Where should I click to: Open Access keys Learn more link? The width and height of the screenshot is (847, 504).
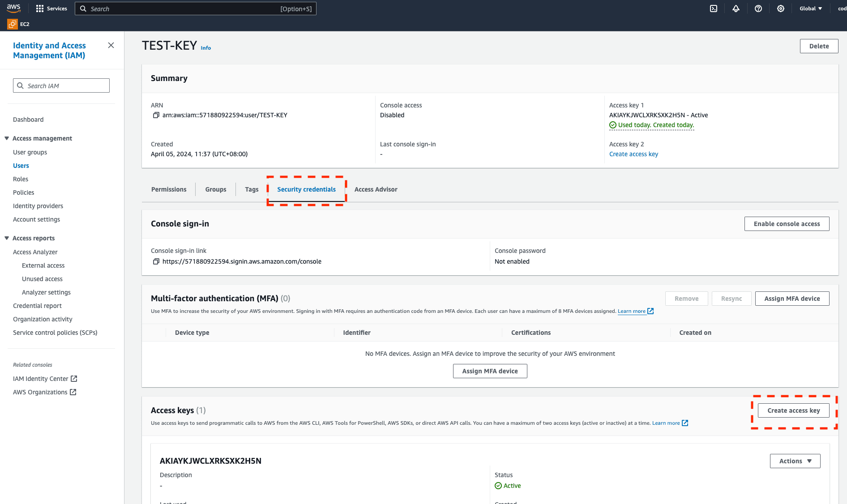pos(666,423)
